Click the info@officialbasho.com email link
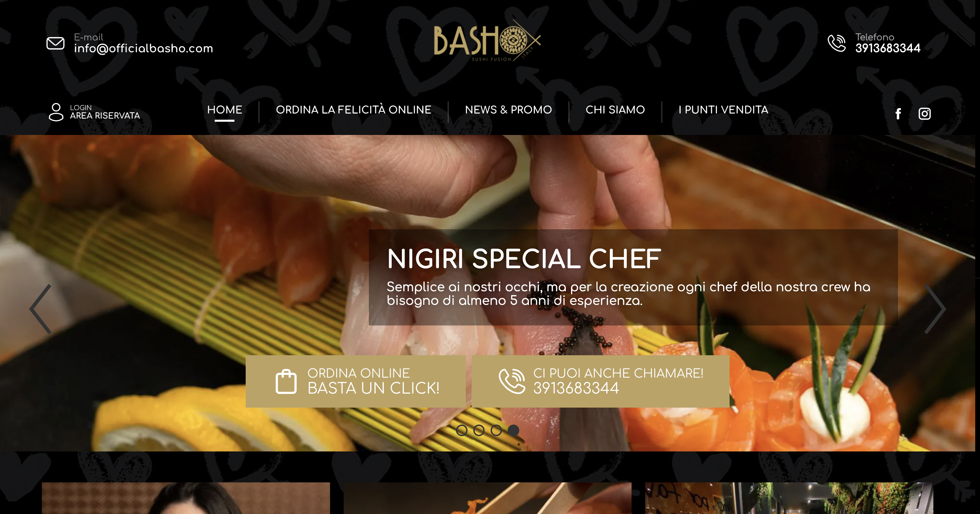Screen dimensions: 980x514 [x=143, y=49]
